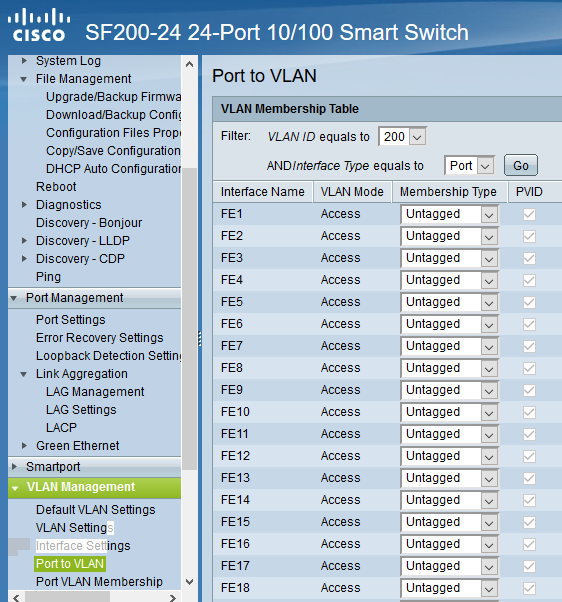562x602 pixels.
Task: Open LAG Management page
Action: tap(95, 392)
